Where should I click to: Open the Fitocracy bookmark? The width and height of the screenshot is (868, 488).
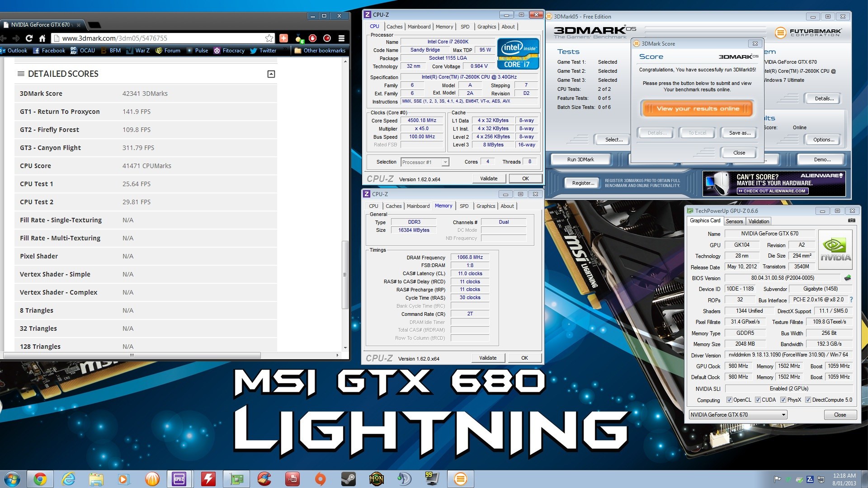point(229,51)
